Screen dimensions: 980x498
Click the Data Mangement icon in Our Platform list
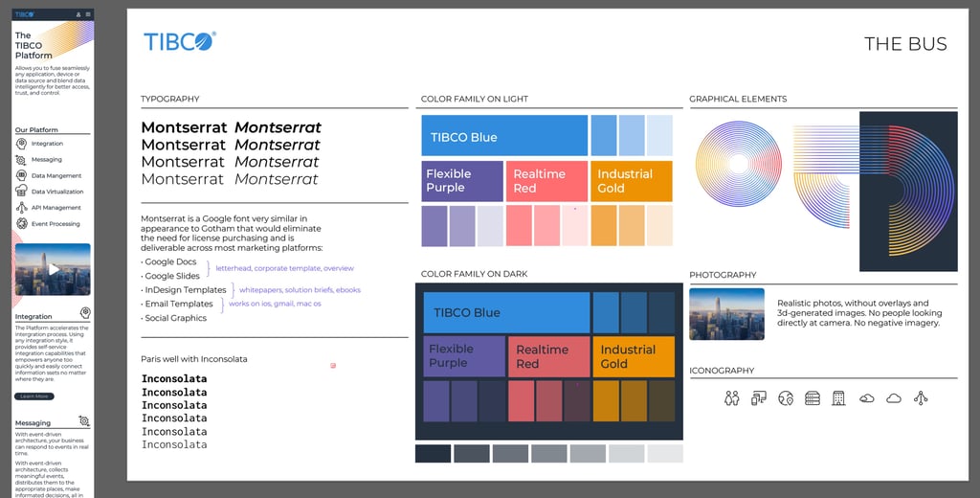pos(21,175)
